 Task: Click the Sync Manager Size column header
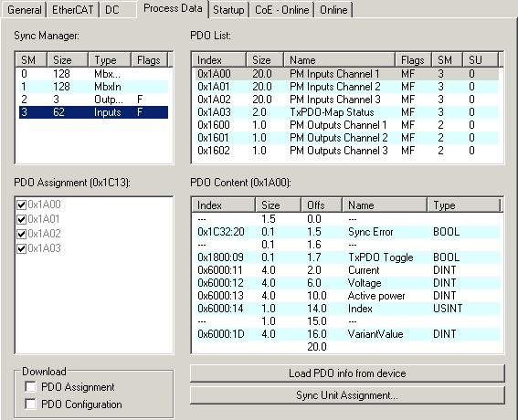click(68, 60)
